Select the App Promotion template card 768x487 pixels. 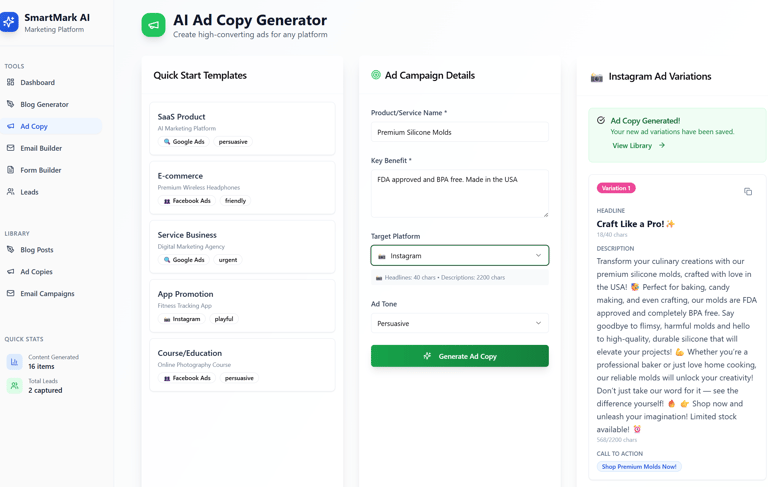point(242,305)
